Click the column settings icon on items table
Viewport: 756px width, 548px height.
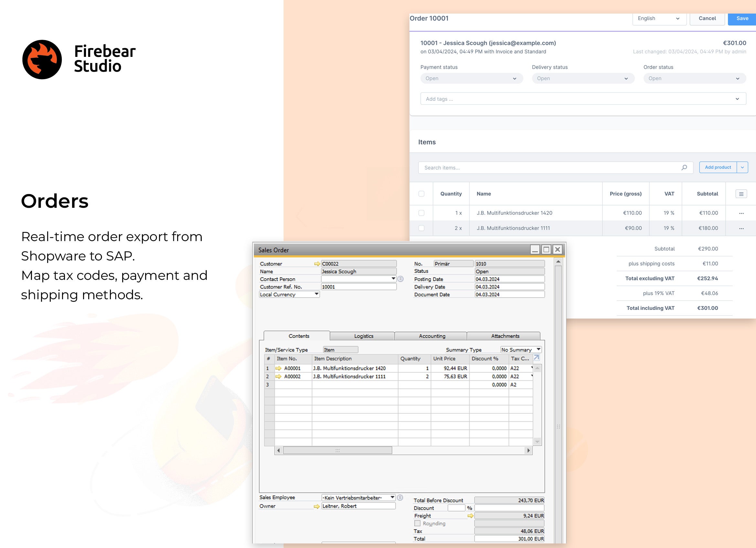[x=741, y=194]
